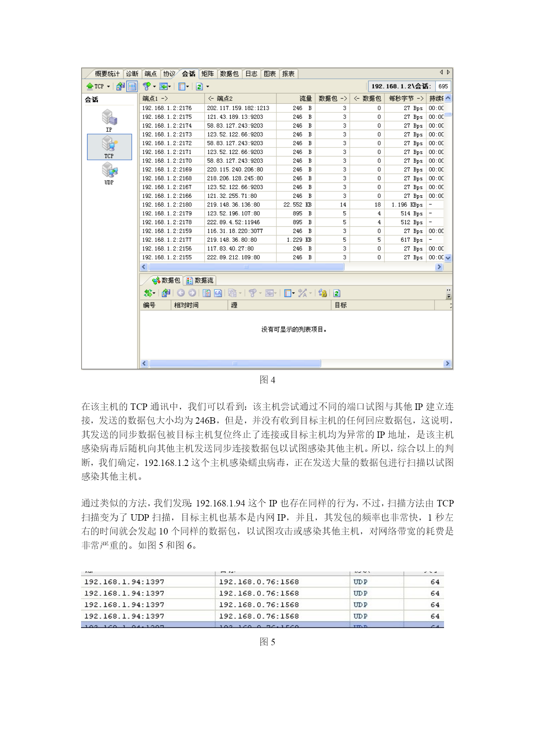Viewport: 535px width, 756px height.
Task: Sort by the 端点1 column header
Action: click(172, 99)
